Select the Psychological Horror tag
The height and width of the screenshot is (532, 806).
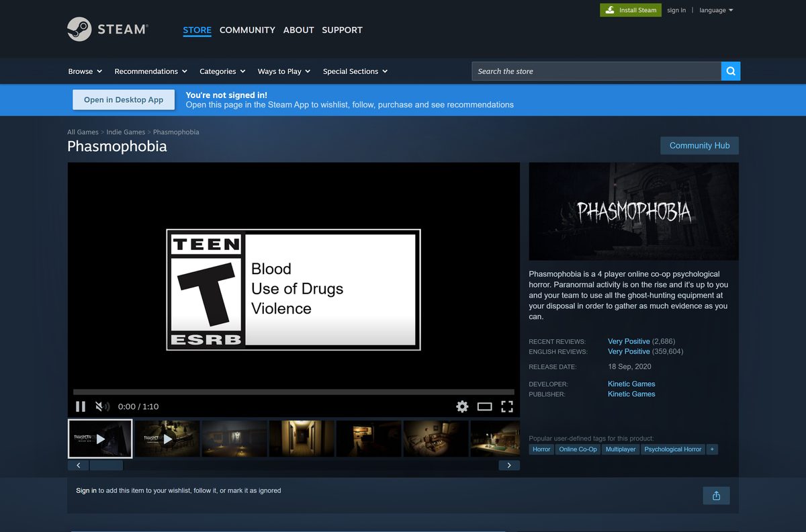673,449
